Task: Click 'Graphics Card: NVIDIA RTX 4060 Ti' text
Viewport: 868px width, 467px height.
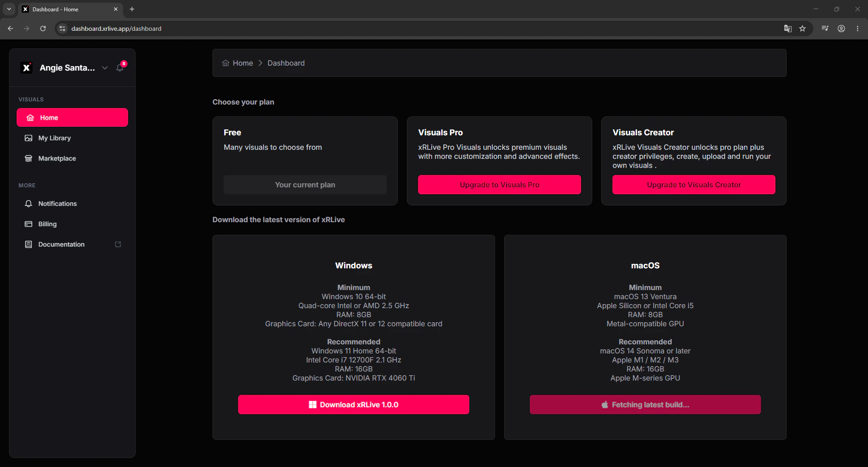Action: tap(354, 378)
